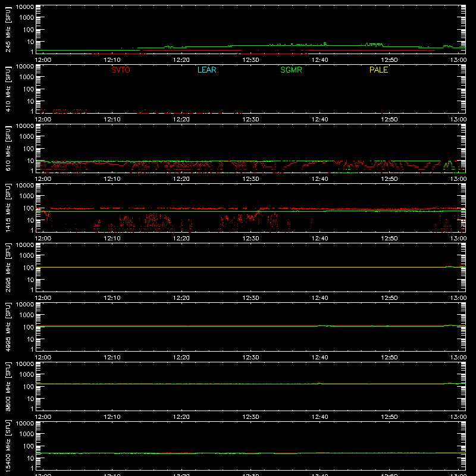Viewport: 476px width, 476px height.
Task: Click the 10 tick label on 15400 MHz plot
Action: pyautogui.click(x=30, y=458)
